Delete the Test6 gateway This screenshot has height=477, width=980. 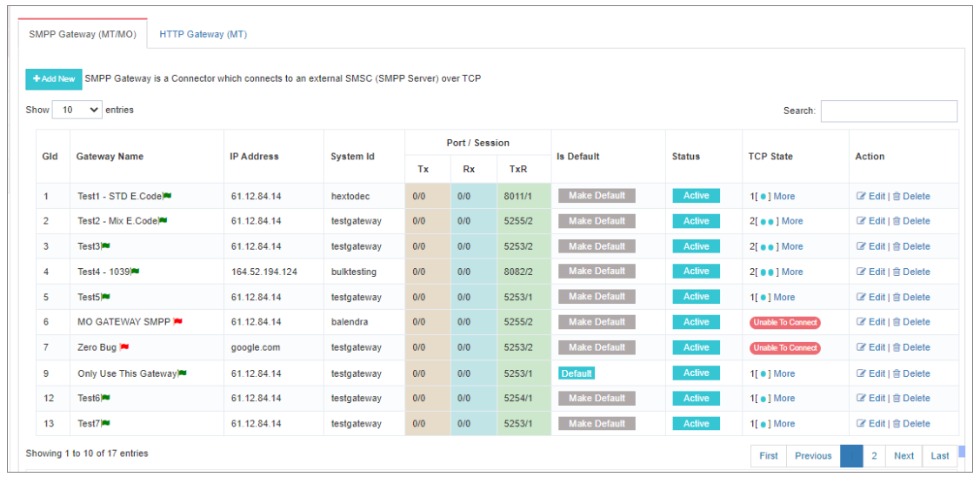910,398
